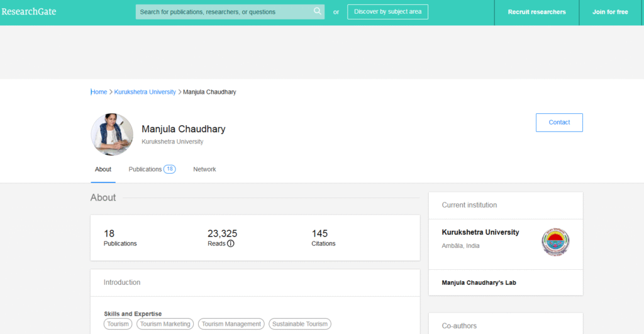Click the Manjula Chaudhary name heading
644x334 pixels.
point(184,129)
